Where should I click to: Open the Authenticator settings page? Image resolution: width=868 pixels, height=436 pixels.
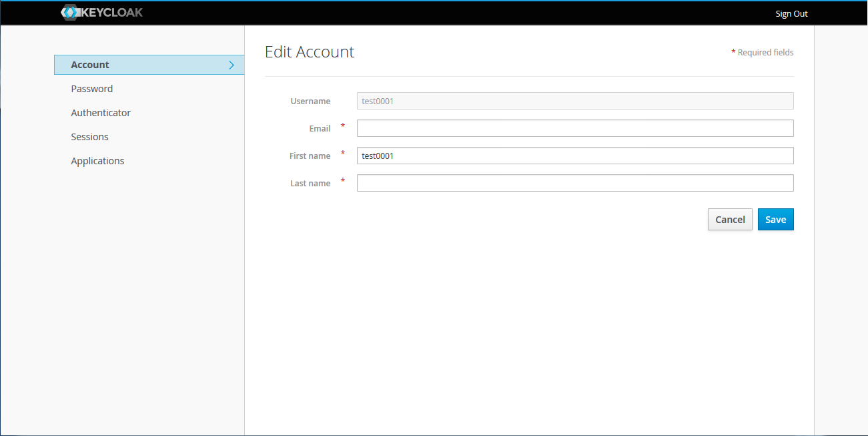pyautogui.click(x=101, y=112)
